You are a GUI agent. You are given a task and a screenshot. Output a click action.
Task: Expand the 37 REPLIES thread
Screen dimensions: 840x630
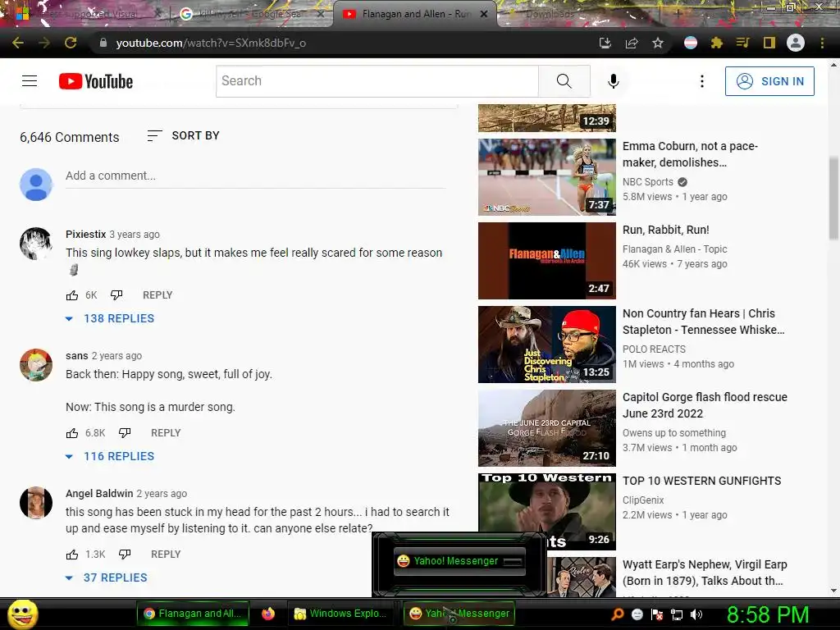(106, 577)
